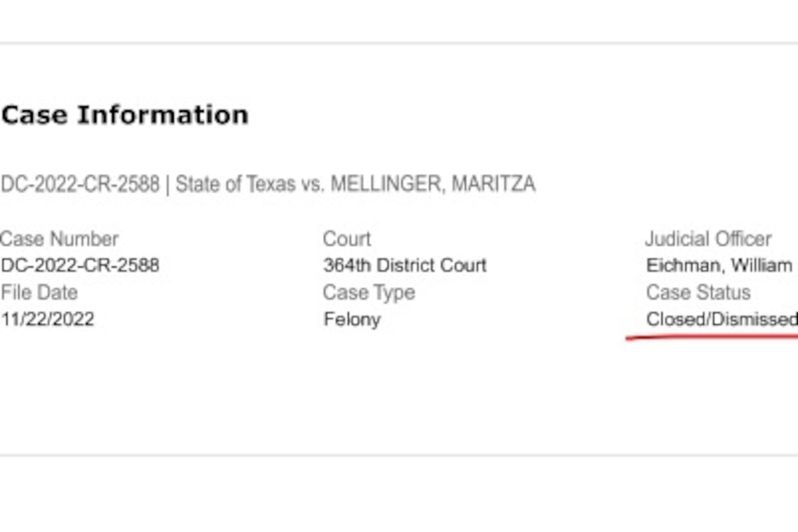Open the 364th District Court entry
The height and width of the screenshot is (532, 798).
tap(404, 265)
